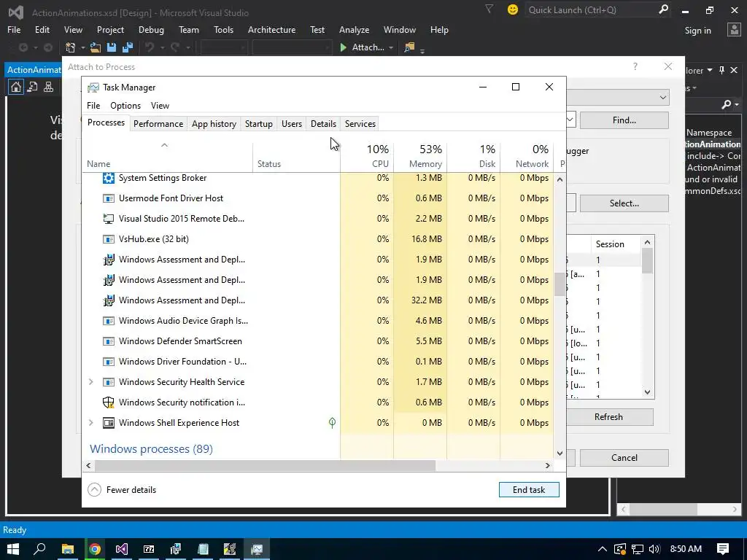Click the Sign in link
The image size is (747, 560).
click(697, 30)
